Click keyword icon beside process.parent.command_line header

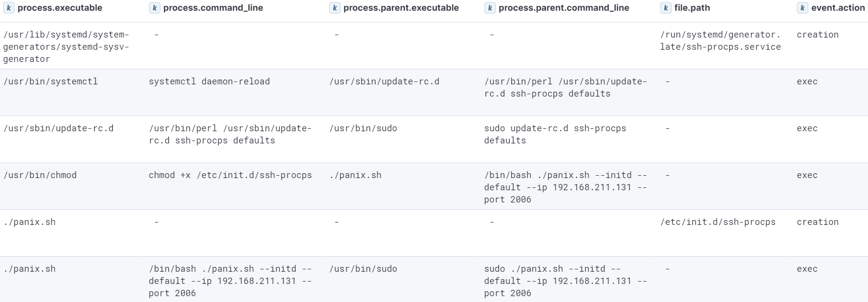[x=490, y=8]
